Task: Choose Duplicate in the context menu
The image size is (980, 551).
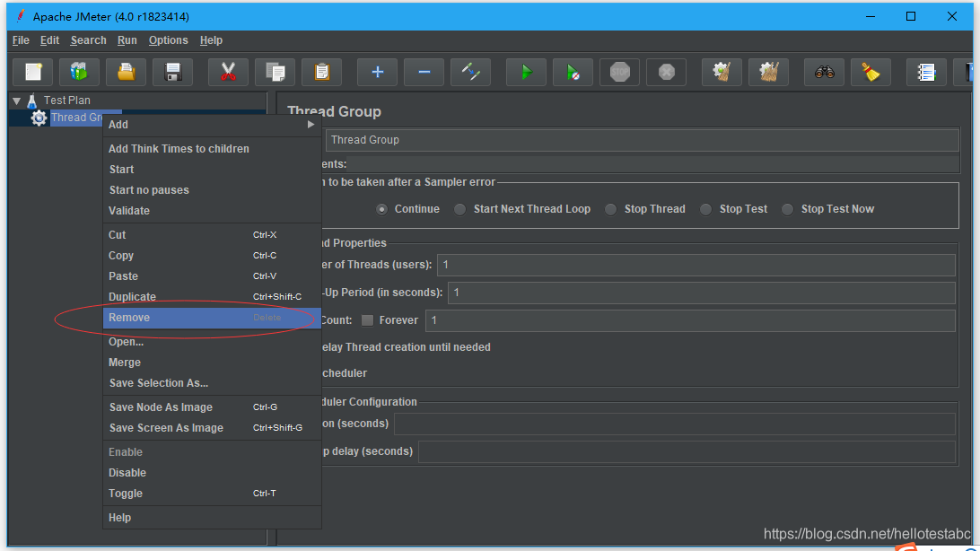Action: pos(212,297)
